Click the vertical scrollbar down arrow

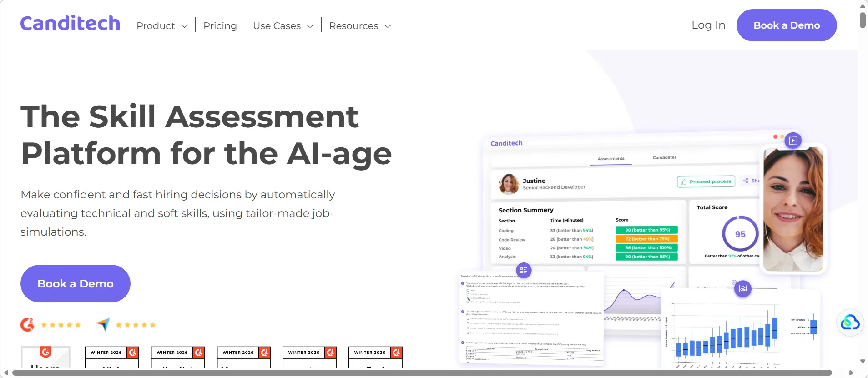[863, 362]
